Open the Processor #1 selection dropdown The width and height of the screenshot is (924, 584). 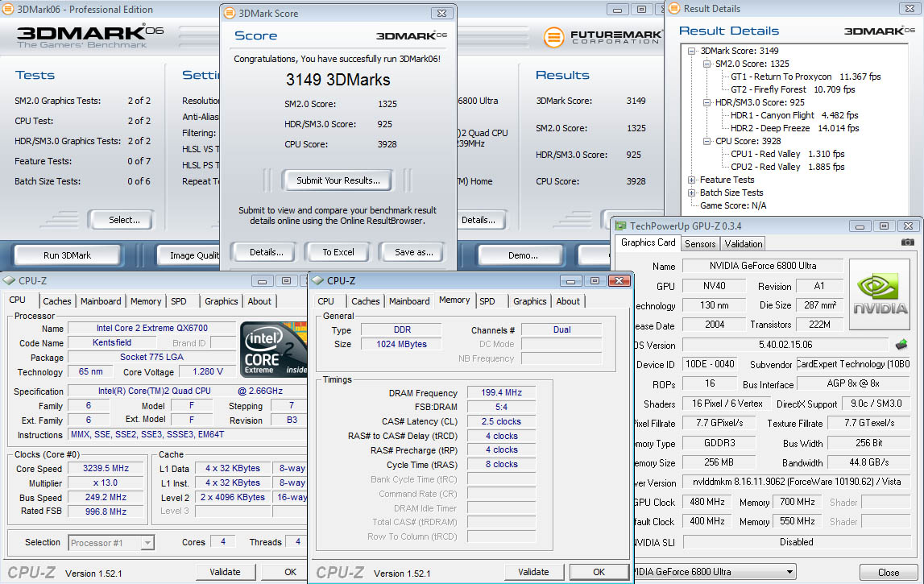[148, 543]
